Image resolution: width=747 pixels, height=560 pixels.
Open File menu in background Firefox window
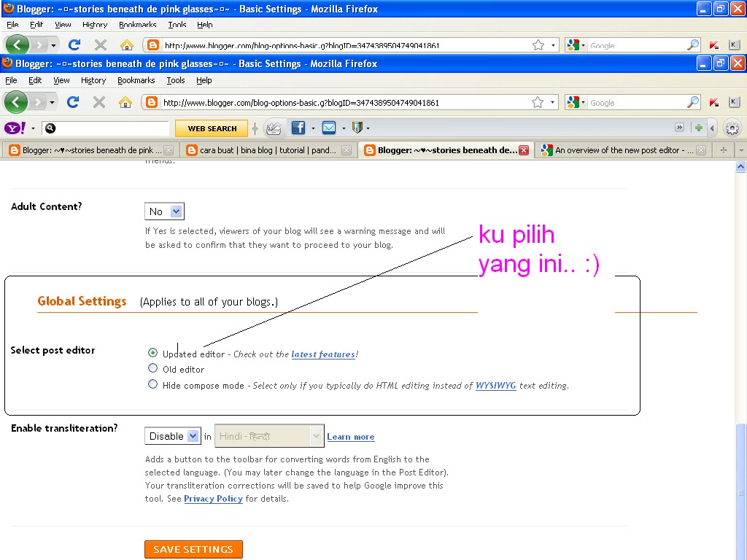[12, 24]
